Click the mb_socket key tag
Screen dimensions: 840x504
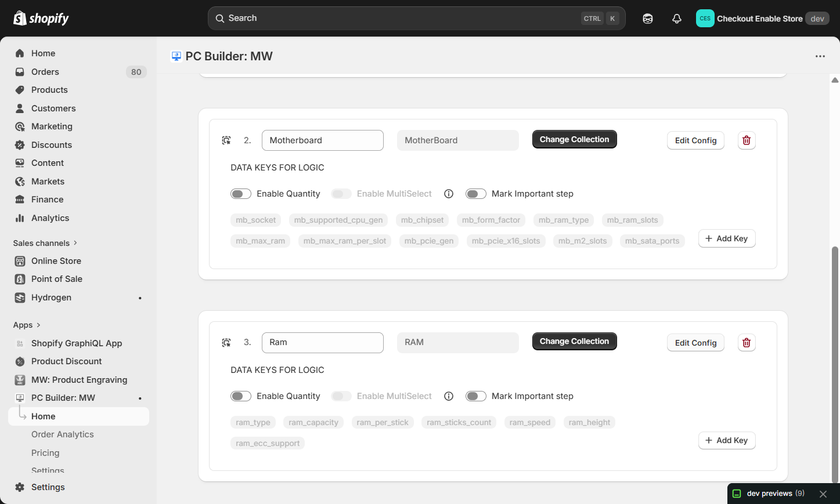point(256,220)
